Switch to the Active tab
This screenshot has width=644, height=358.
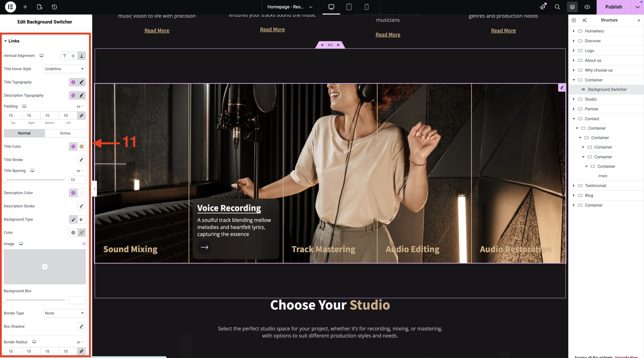tap(65, 133)
